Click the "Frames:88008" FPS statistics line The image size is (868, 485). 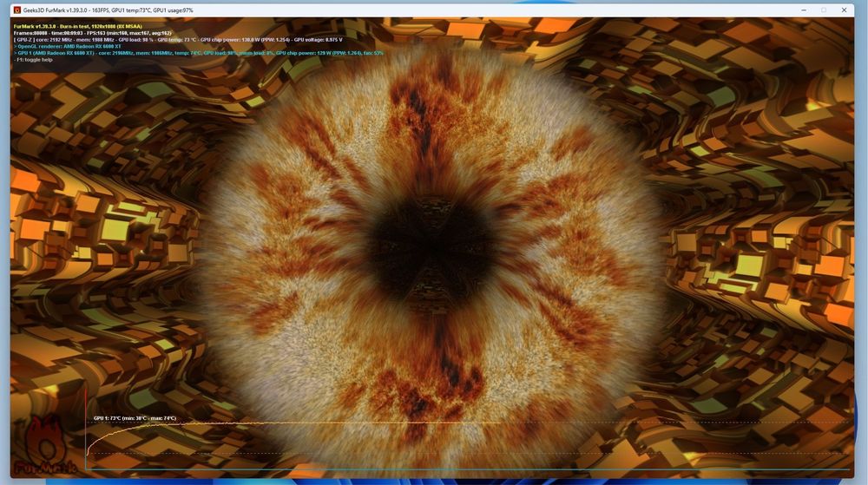93,33
